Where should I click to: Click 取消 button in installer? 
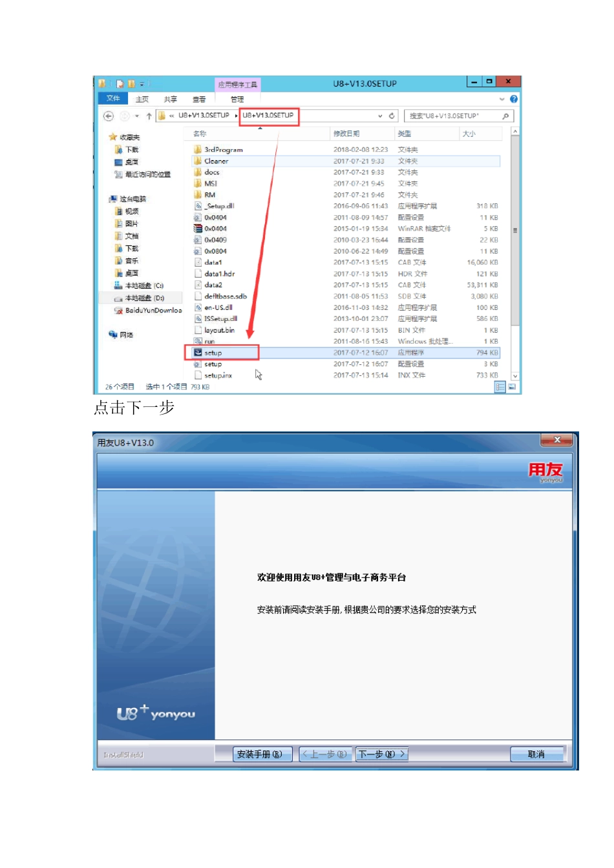click(x=537, y=754)
